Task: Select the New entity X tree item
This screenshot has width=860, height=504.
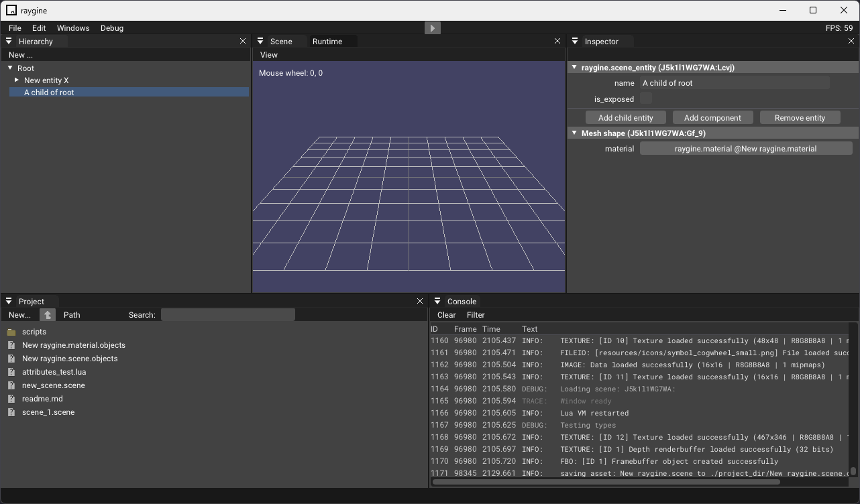Action: 46,80
